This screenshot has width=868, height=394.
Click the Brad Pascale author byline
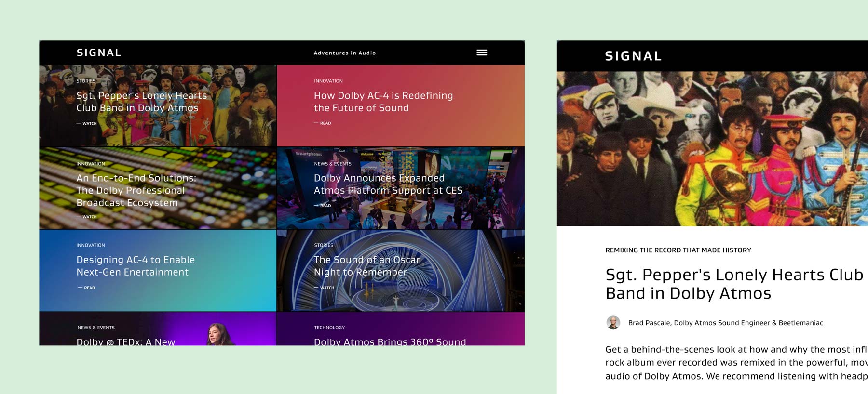point(725,323)
